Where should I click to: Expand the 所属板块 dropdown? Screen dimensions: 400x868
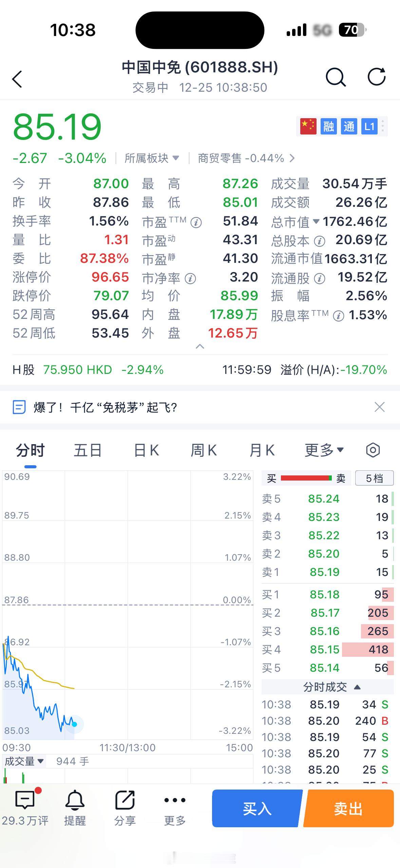(x=152, y=158)
